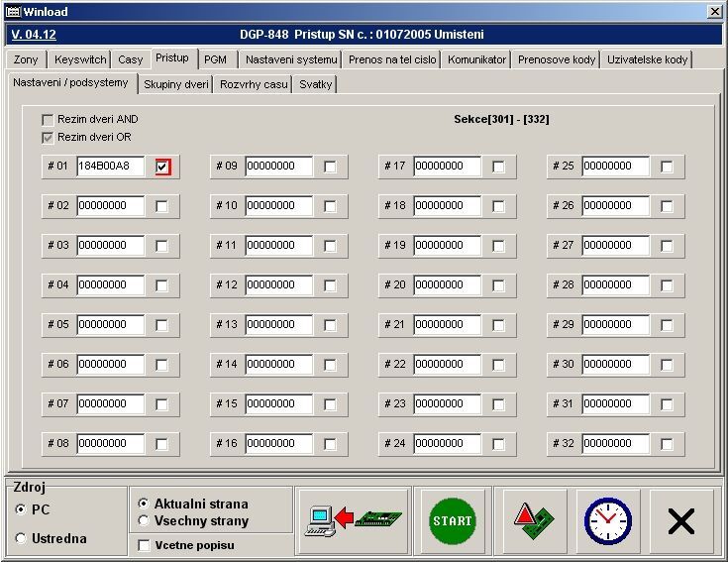Enable Rezim dveri AND checkbox

(48, 120)
